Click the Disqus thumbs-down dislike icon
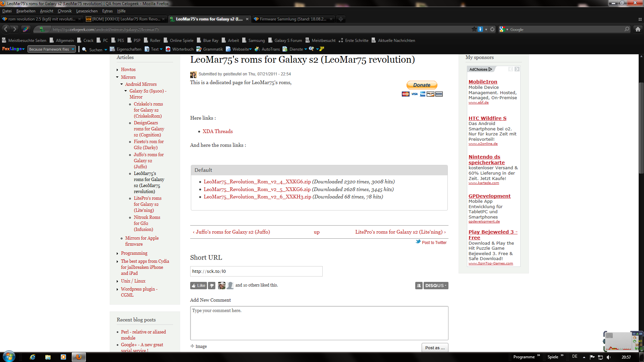 point(212,286)
